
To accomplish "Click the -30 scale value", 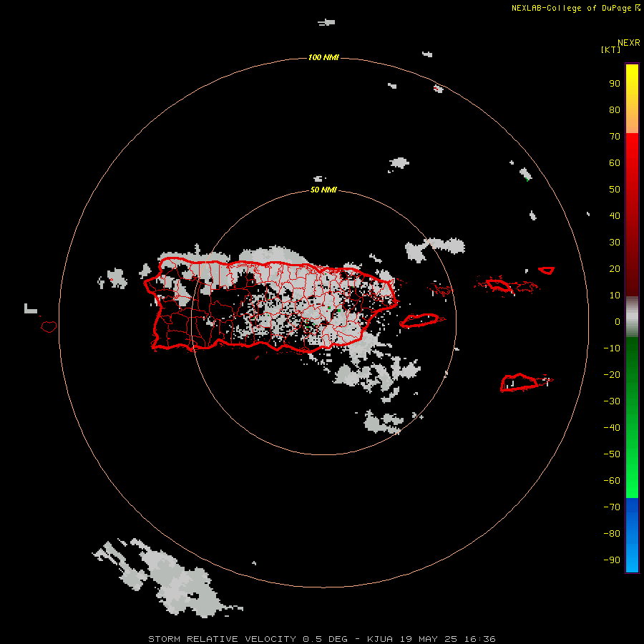I will coord(612,401).
